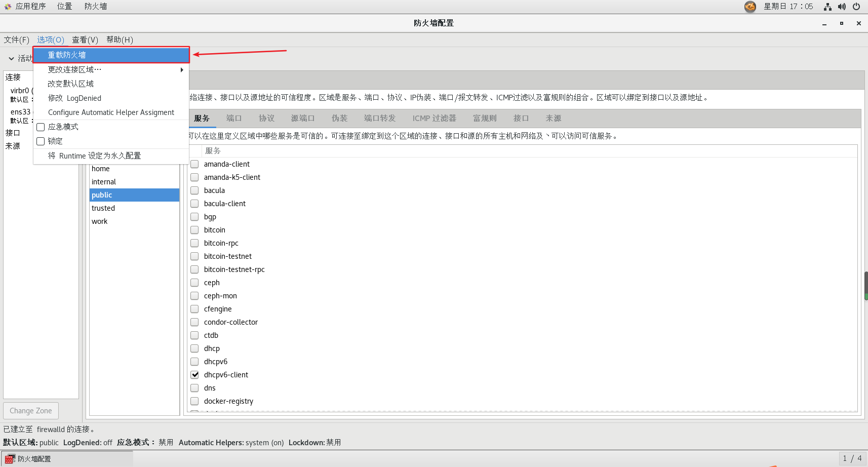Viewport: 868px width, 467px height.
Task: Select 重载防火墙 menu entry
Action: (x=111, y=55)
